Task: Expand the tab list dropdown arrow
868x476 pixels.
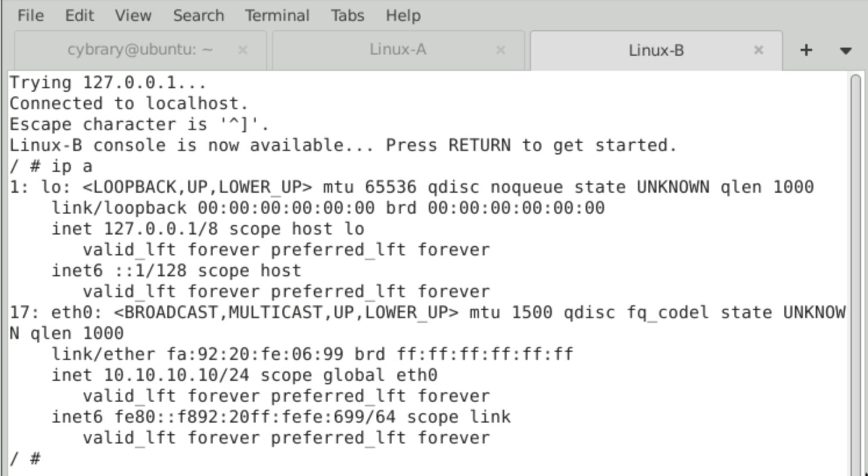Action: [x=845, y=51]
